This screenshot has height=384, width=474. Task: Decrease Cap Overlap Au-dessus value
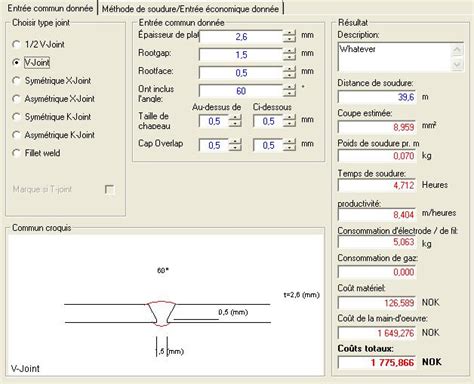(x=235, y=148)
